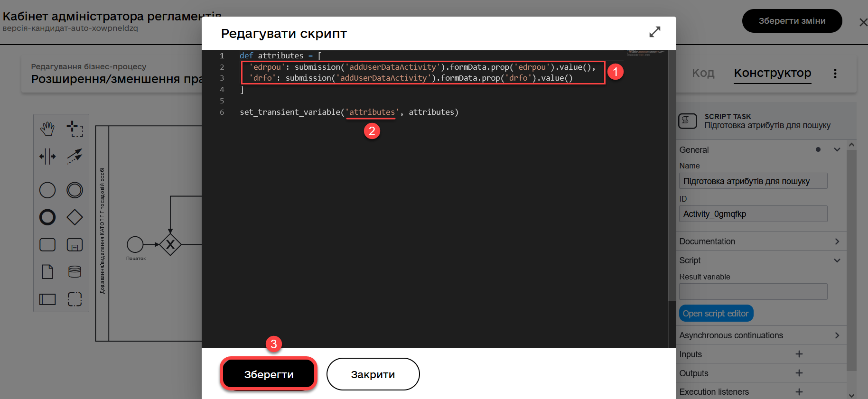868x399 pixels.
Task: Create a Data object from palette
Action: (x=47, y=272)
